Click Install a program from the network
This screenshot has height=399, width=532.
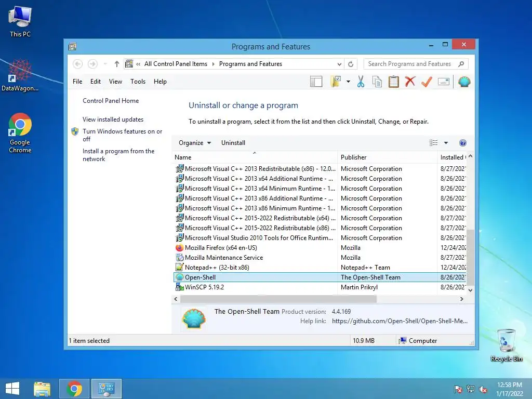coord(118,155)
